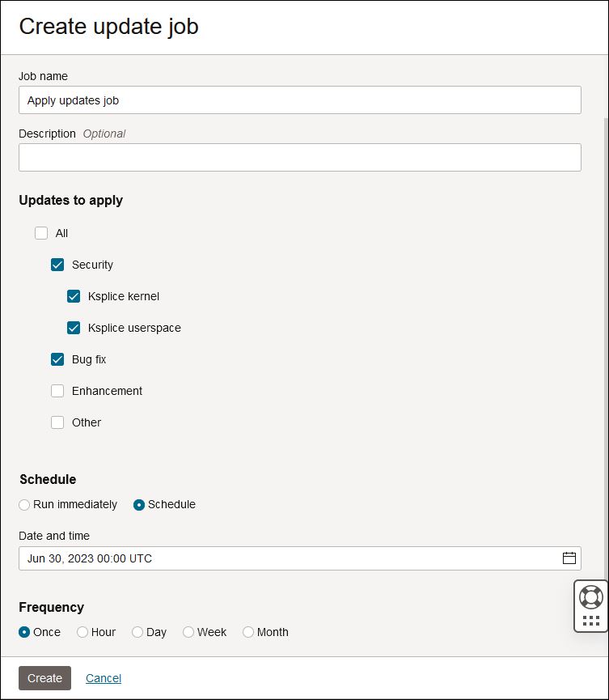Click the Cancel link
The height and width of the screenshot is (700, 609).
tap(104, 678)
